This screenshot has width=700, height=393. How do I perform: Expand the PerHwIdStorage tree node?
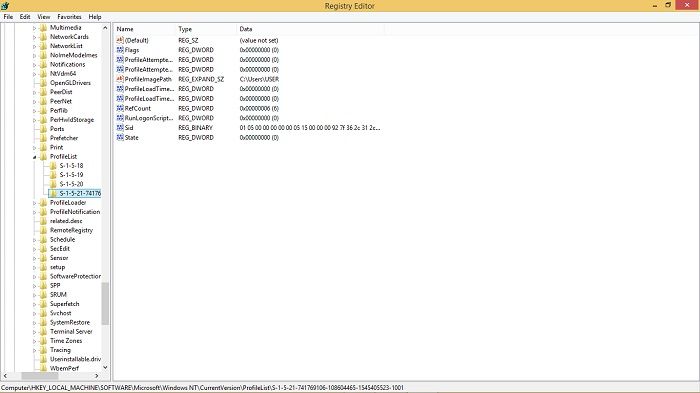(x=34, y=120)
